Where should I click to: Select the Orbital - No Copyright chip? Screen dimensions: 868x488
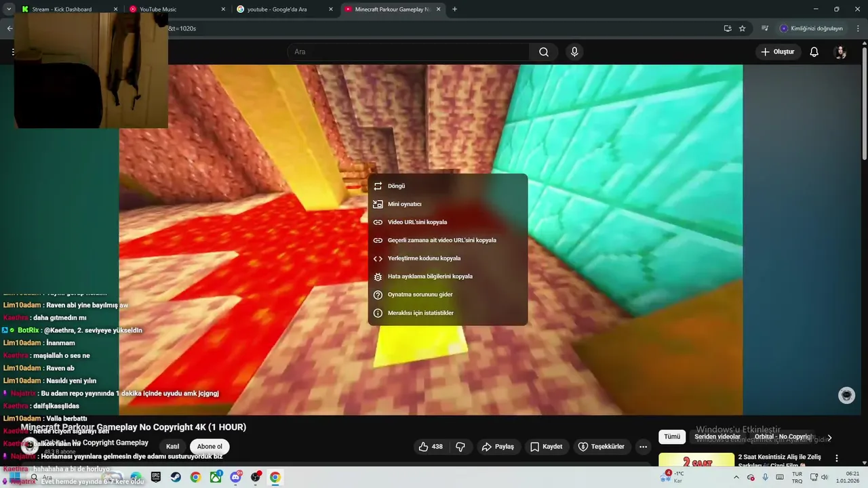point(784,437)
